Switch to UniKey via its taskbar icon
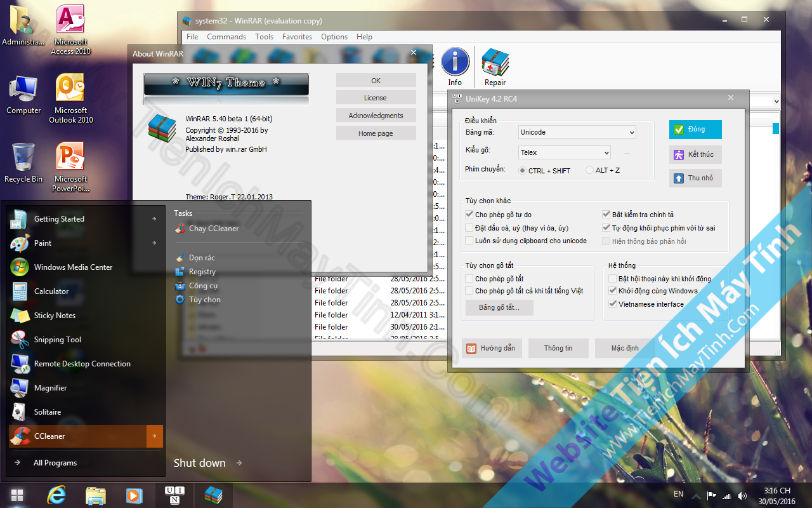The image size is (812, 508). pyautogui.click(x=173, y=495)
